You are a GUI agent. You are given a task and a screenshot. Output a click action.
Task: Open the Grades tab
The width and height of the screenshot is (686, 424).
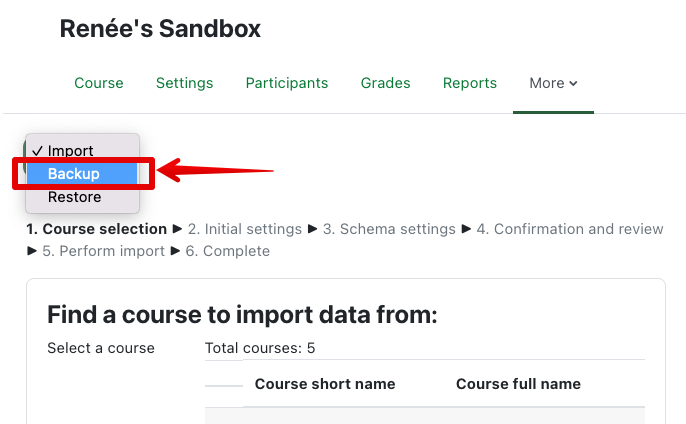[x=385, y=83]
